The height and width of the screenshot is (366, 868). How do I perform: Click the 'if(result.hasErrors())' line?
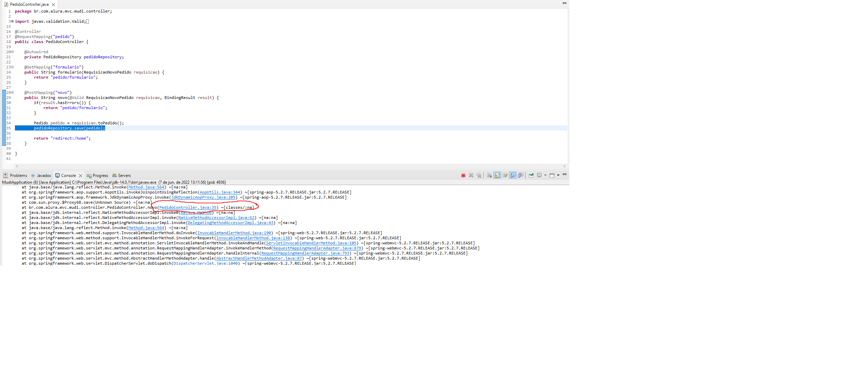62,103
